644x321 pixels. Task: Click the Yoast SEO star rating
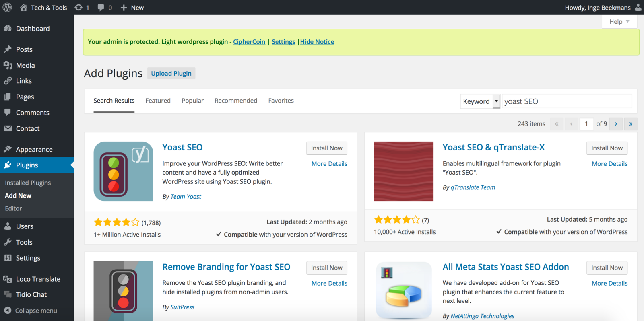[x=117, y=222]
